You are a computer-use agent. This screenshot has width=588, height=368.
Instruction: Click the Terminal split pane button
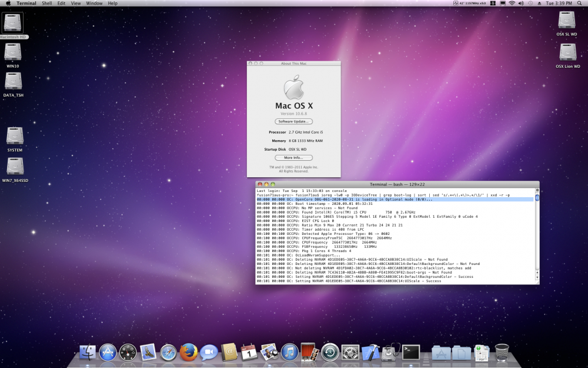(x=537, y=190)
